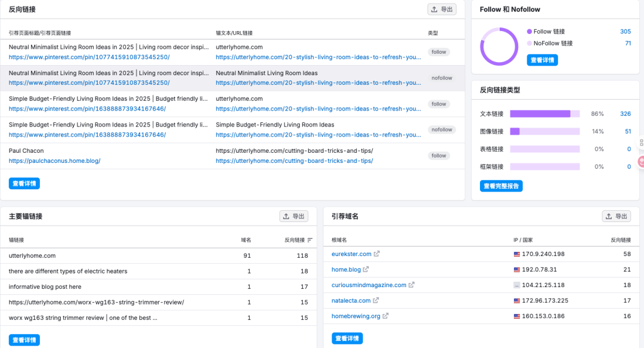Export the 反向链接 backlinks table
Viewport: 644px width, 348px height.
coord(442,10)
